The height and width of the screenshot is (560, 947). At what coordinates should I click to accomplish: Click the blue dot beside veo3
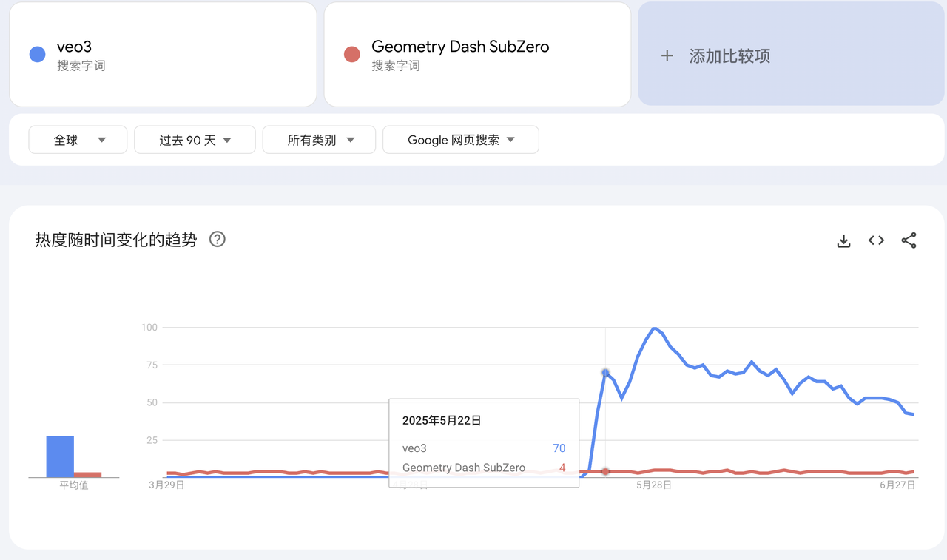tap(38, 55)
